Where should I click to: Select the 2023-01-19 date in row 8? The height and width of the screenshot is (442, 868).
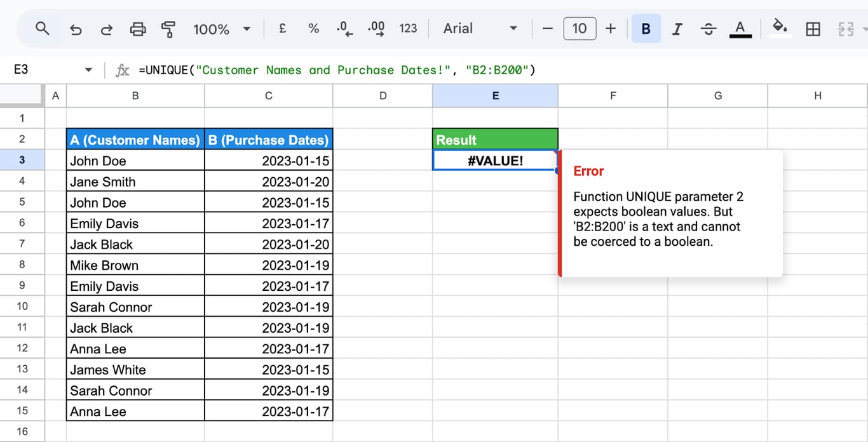coord(269,265)
